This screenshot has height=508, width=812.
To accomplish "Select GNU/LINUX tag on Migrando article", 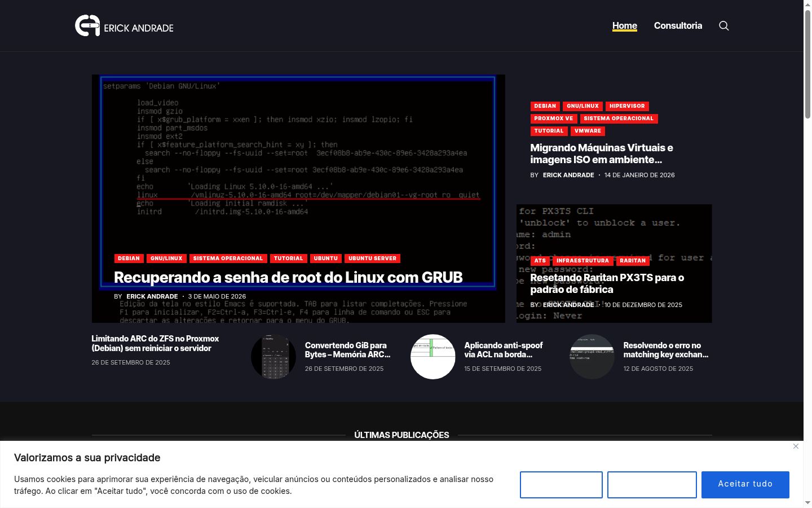I will [582, 106].
